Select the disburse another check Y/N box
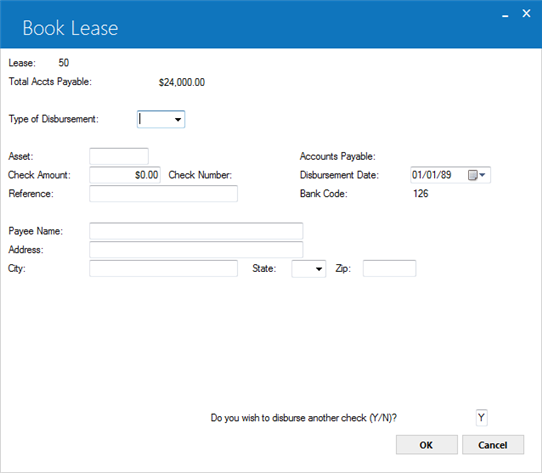The width and height of the screenshot is (542, 473). tap(482, 418)
